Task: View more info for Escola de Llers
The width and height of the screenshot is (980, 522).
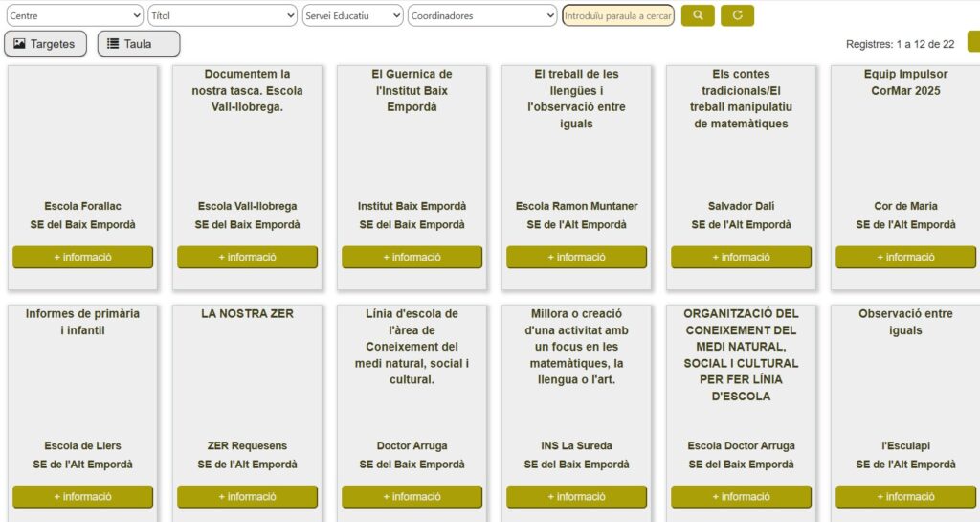Action: [82, 496]
